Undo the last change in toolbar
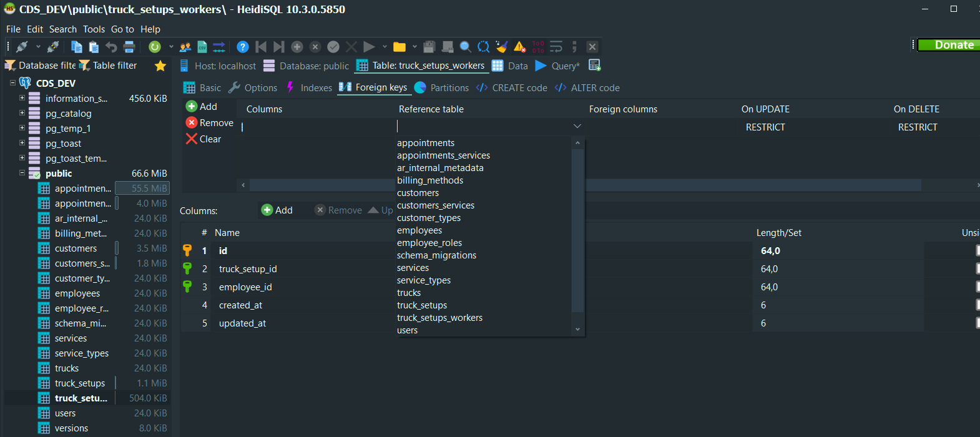The height and width of the screenshot is (437, 980). click(x=111, y=47)
